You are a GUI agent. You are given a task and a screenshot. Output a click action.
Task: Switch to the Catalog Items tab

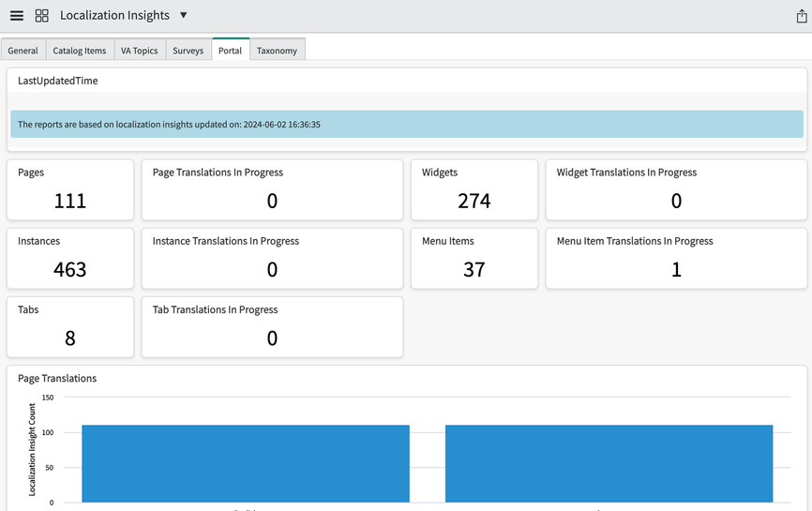[80, 51]
